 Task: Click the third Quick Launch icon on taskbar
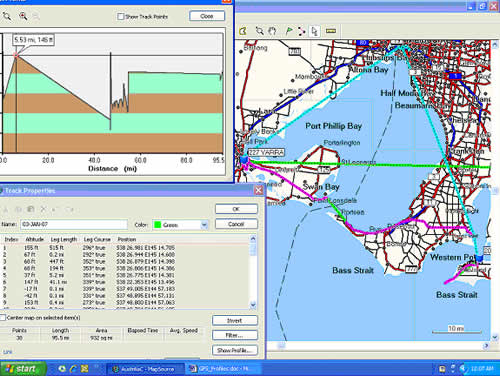84,369
